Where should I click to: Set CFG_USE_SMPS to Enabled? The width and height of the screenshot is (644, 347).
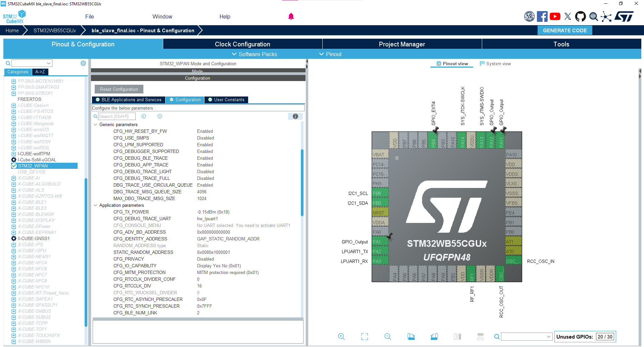[x=205, y=138]
